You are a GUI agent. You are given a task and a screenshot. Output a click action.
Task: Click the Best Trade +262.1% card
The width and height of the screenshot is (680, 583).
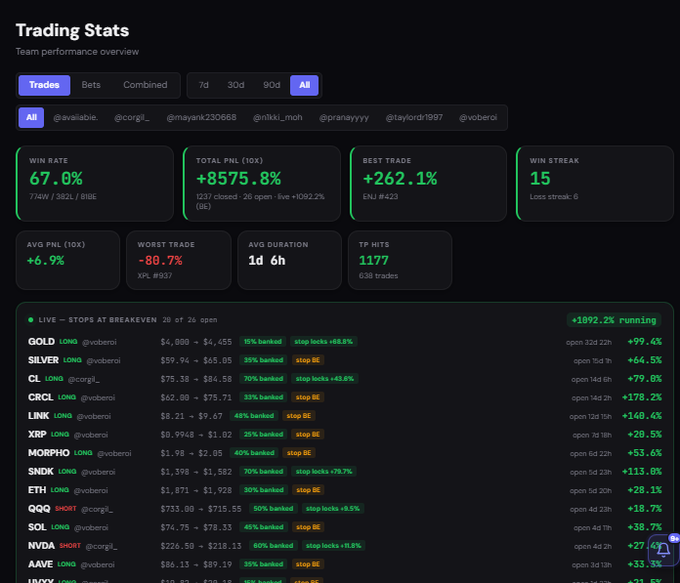click(428, 183)
